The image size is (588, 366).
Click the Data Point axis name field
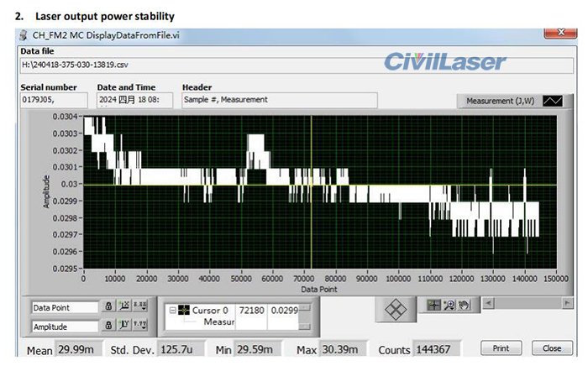coord(64,308)
